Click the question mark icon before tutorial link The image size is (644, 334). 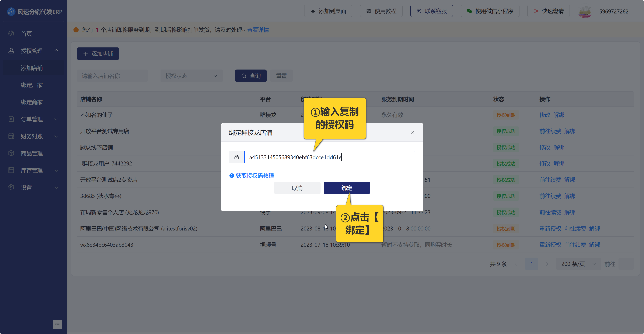(232, 176)
